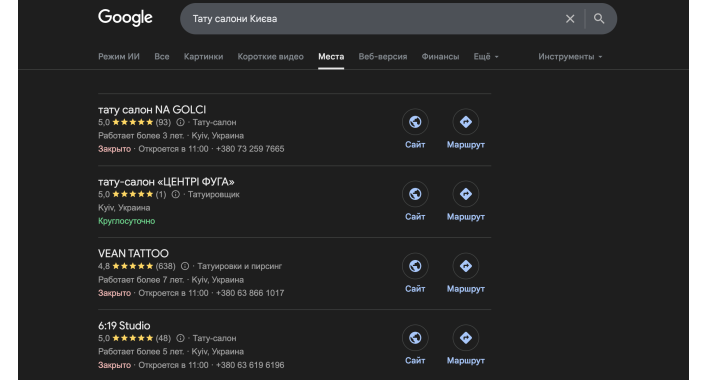This screenshot has height=380, width=708.
Task: Click the magnifying glass search icon
Action: coord(599,19)
